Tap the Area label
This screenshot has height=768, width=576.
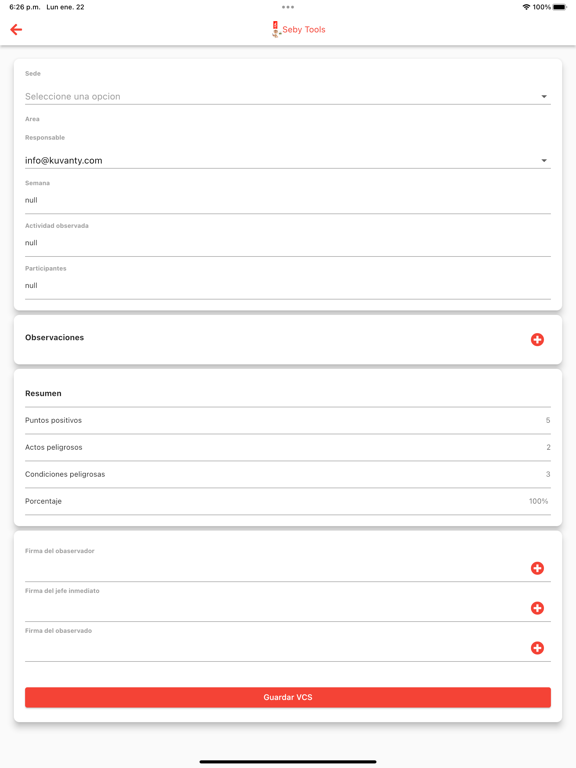click(32, 119)
